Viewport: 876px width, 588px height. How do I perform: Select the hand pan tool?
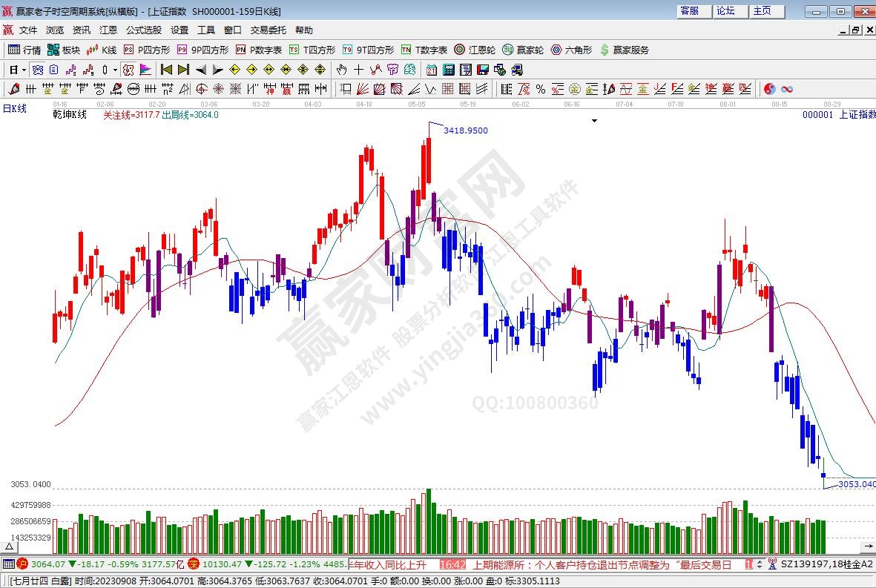pos(341,70)
